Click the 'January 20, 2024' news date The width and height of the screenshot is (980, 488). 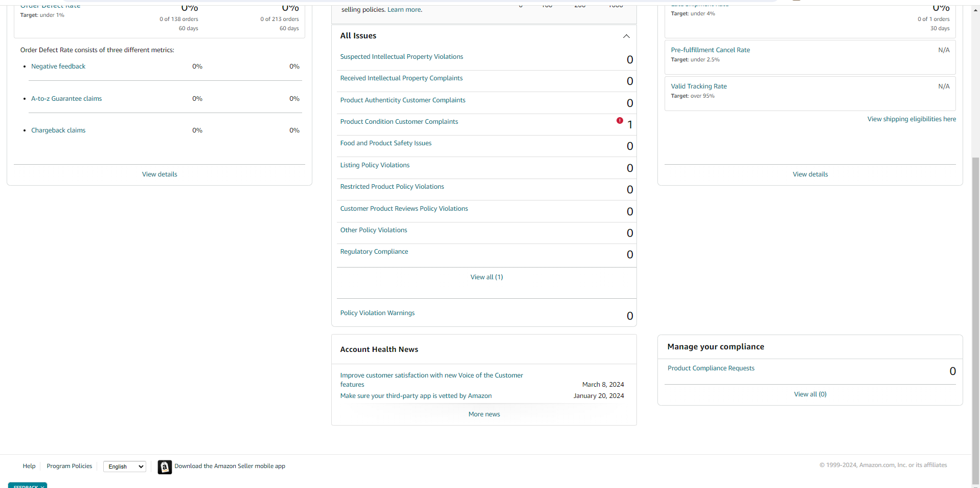(599, 396)
